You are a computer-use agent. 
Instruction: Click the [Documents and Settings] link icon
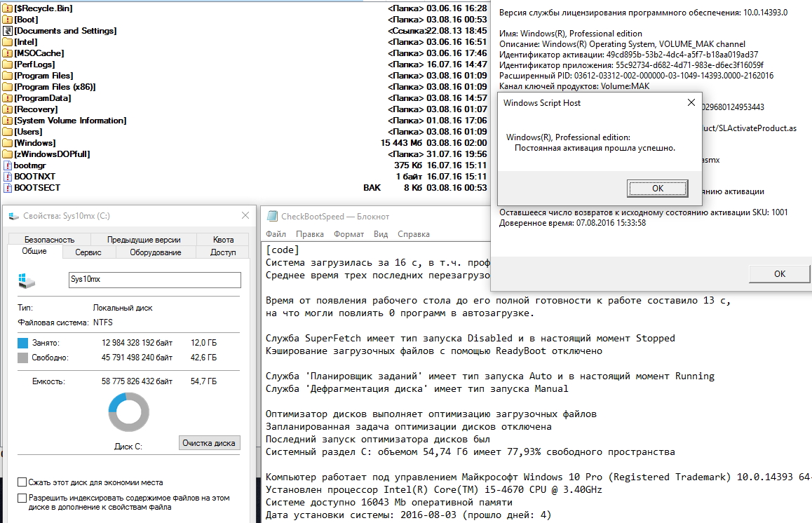tap(7, 31)
